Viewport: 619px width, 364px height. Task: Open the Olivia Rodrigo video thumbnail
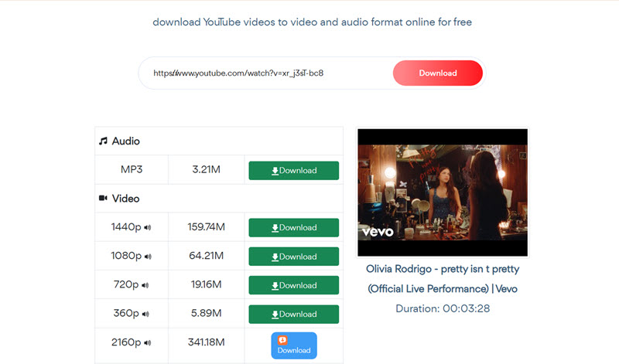443,192
